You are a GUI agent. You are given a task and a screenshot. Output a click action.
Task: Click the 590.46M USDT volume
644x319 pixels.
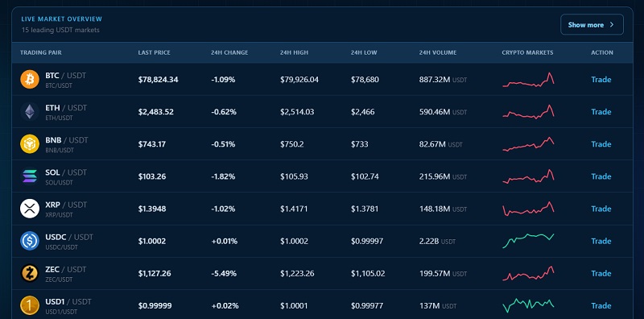pos(444,112)
